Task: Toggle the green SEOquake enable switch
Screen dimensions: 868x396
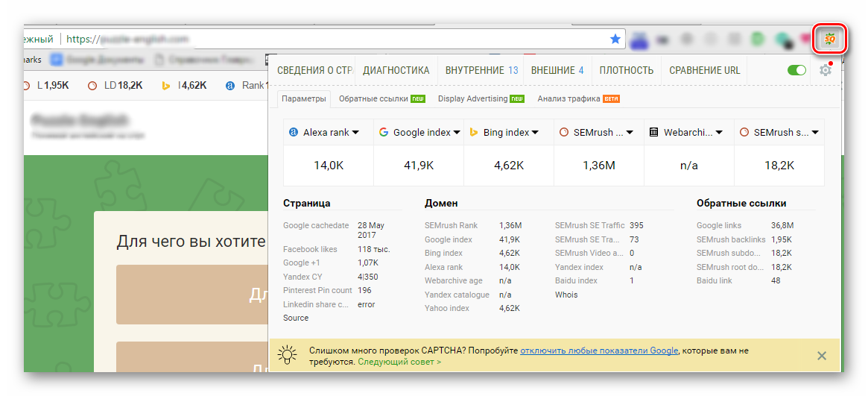Action: 796,70
